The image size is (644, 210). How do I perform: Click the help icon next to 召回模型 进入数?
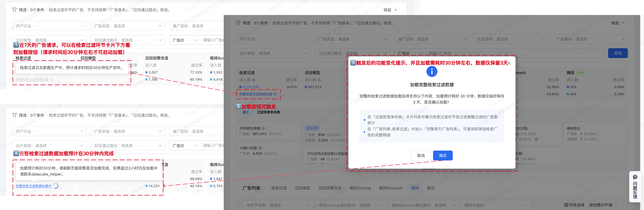(x=319, y=80)
